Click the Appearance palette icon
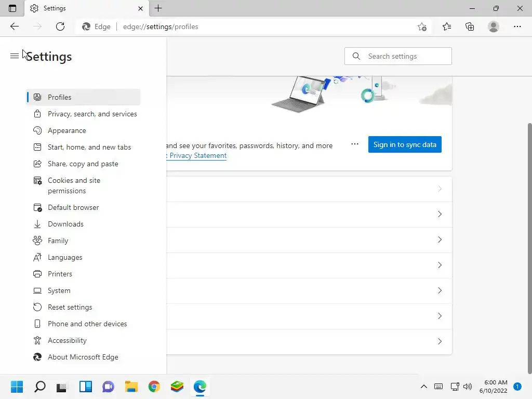532x399 pixels. [37, 130]
